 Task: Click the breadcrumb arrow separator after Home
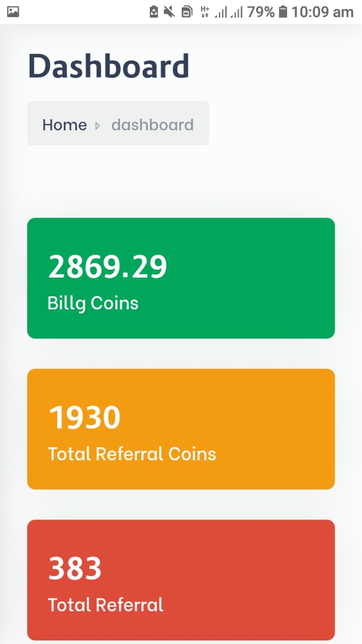(x=98, y=126)
